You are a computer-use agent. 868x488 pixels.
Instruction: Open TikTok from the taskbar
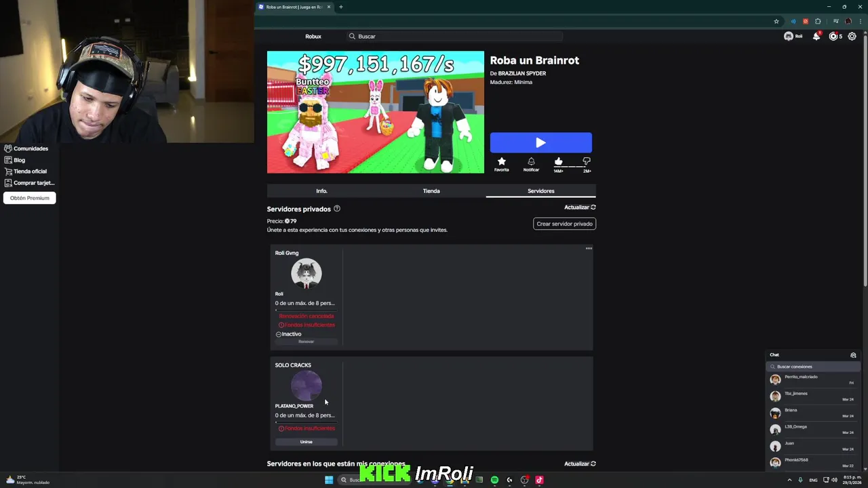click(539, 480)
